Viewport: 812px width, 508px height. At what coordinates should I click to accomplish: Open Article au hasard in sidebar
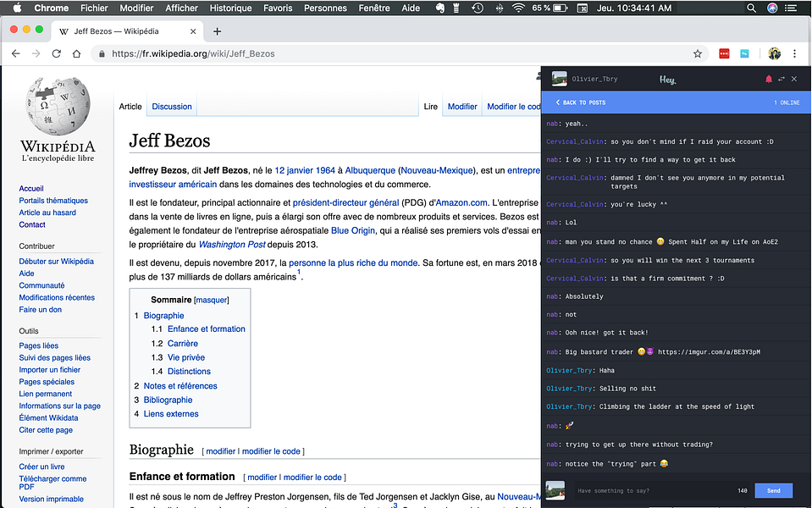pyautogui.click(x=47, y=213)
